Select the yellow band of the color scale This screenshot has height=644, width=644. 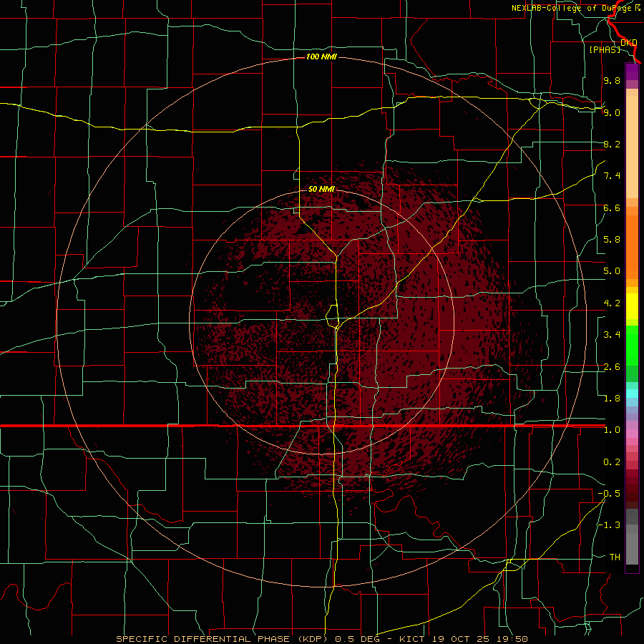(632, 306)
